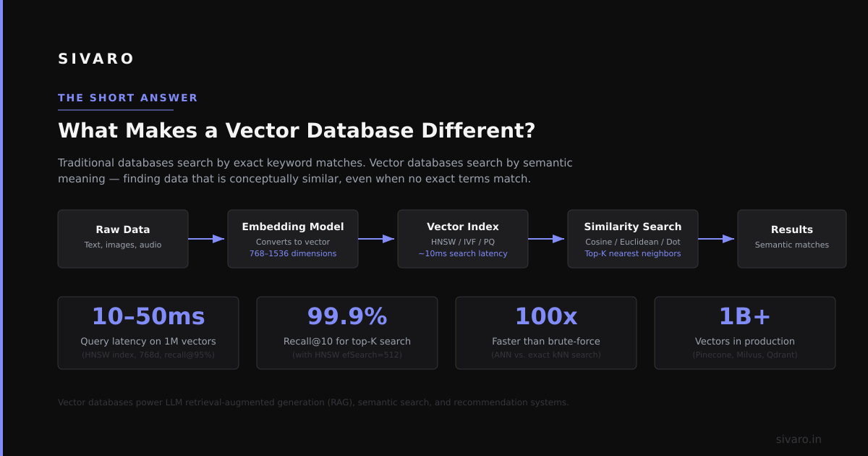Click arrow pointing to the Results box
The image size is (868, 456).
(717, 239)
